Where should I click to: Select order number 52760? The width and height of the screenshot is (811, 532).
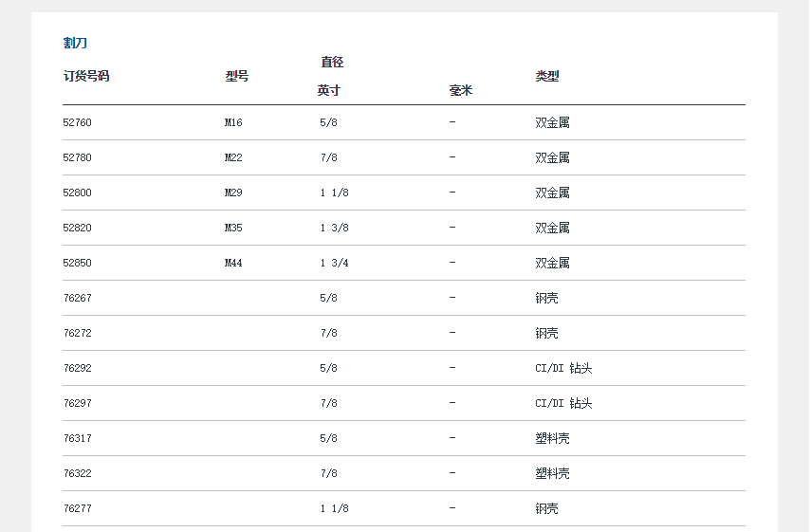(x=78, y=123)
